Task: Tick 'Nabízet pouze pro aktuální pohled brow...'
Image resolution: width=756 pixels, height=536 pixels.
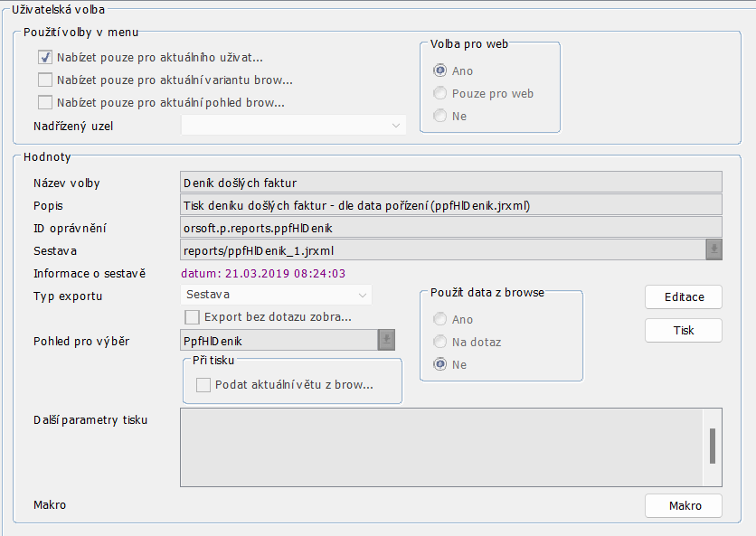Action: pyautogui.click(x=45, y=102)
